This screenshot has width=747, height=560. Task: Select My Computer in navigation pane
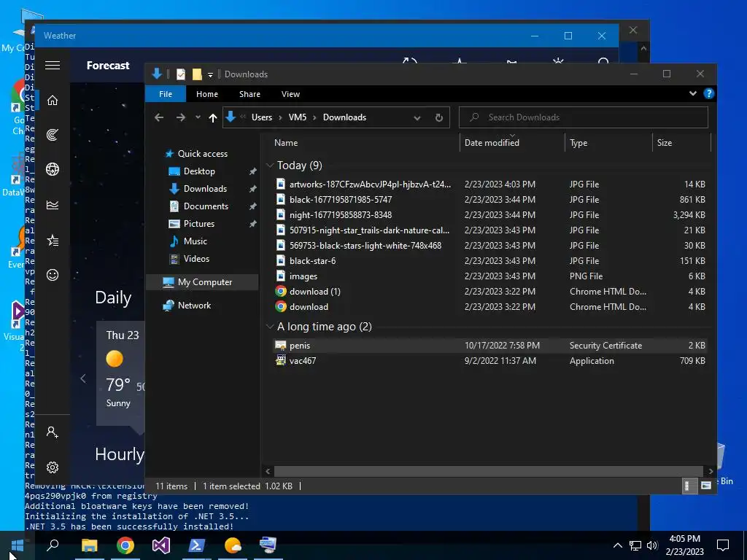coord(204,282)
